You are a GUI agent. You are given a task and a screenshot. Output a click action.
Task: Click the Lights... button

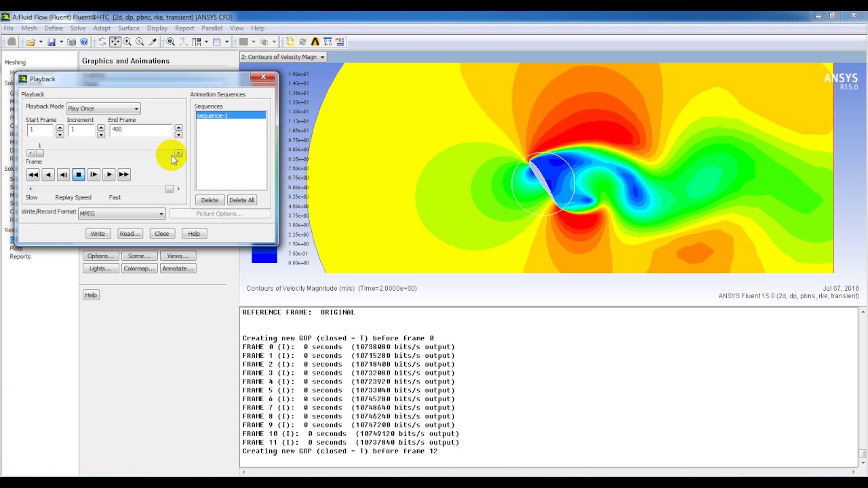(100, 268)
